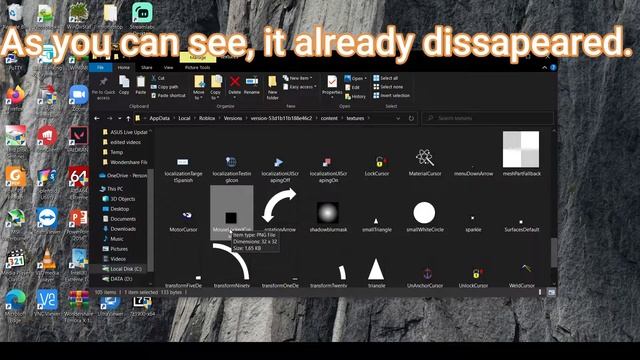Open the Move to dropdown

point(199,87)
